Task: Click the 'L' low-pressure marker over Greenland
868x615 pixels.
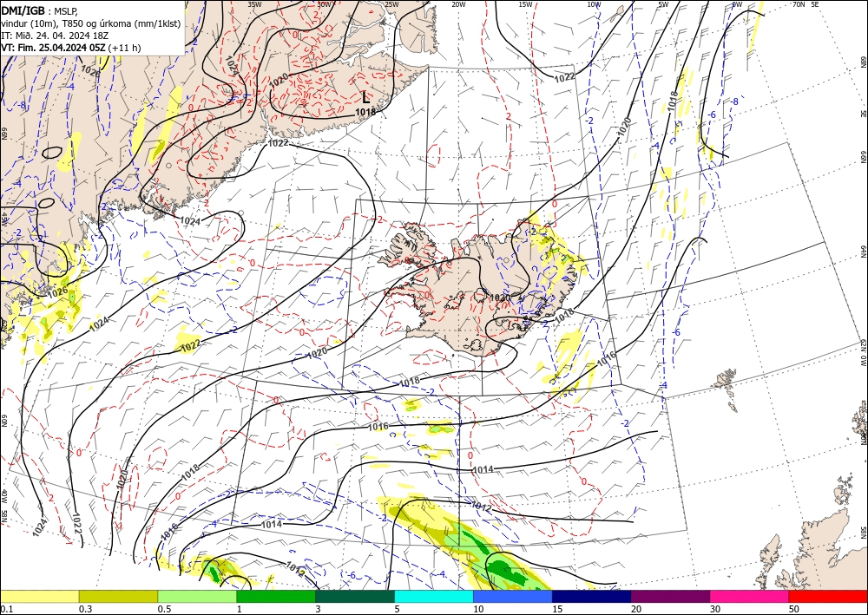Action: 365,98
